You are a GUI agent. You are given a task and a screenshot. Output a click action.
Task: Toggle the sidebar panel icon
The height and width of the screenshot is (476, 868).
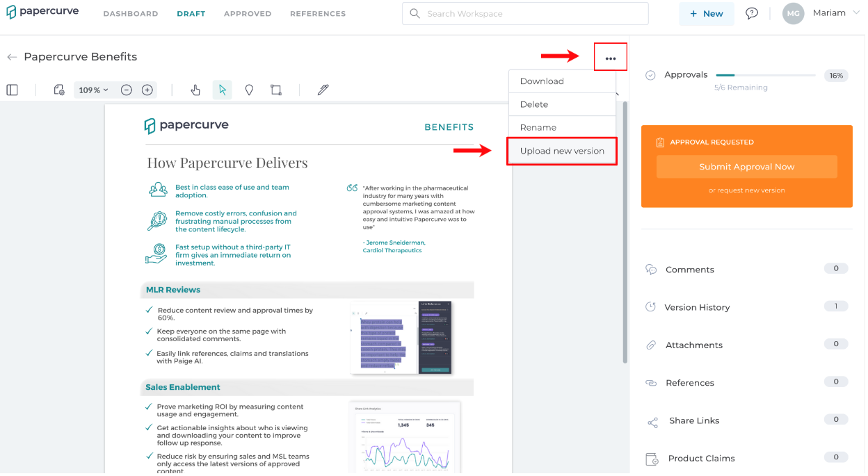[12, 90]
